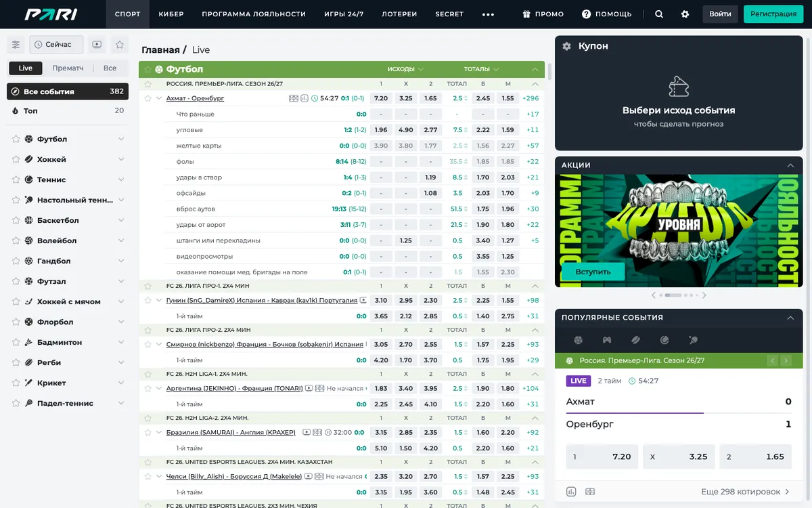Open the PARI logo home link
This screenshot has width=812, height=508.
[x=51, y=14]
